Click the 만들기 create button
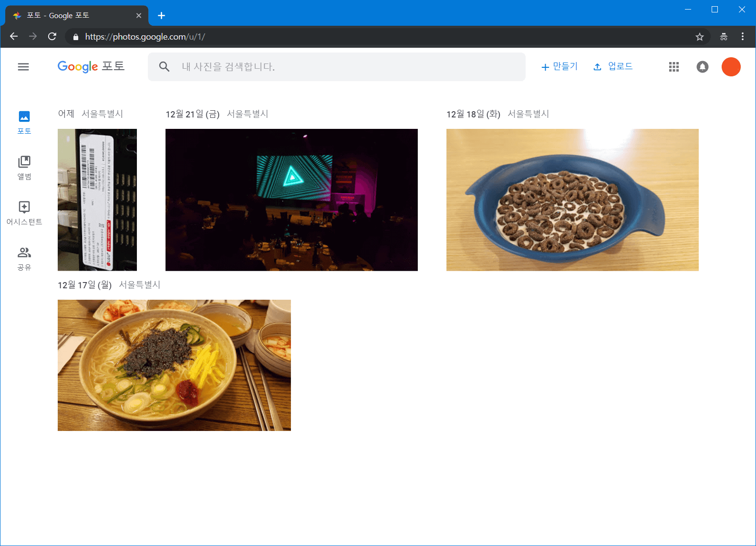 click(x=559, y=67)
